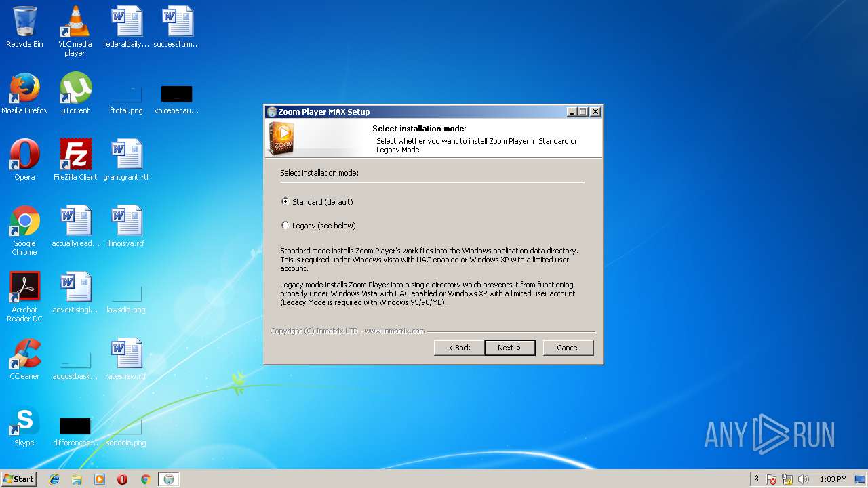Screen dimensions: 868x488
Task: Open the Recycle Bin desktop icon
Action: pyautogui.click(x=24, y=27)
